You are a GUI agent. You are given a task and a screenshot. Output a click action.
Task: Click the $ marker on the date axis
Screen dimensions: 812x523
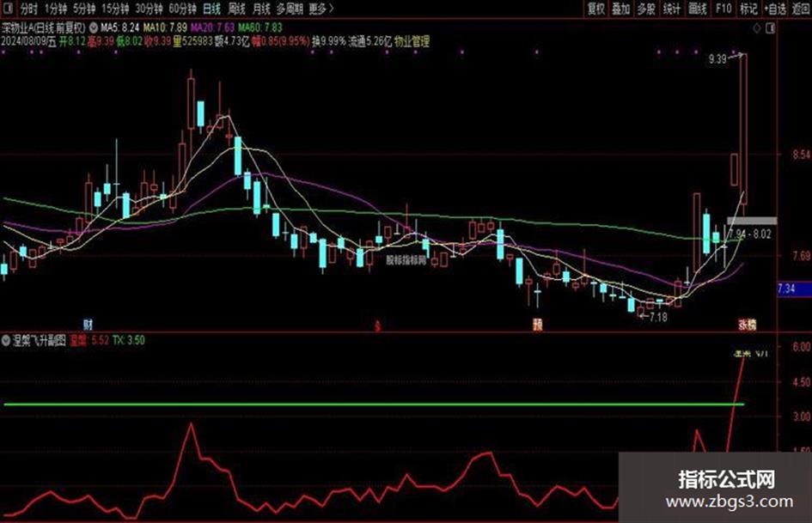[x=377, y=325]
